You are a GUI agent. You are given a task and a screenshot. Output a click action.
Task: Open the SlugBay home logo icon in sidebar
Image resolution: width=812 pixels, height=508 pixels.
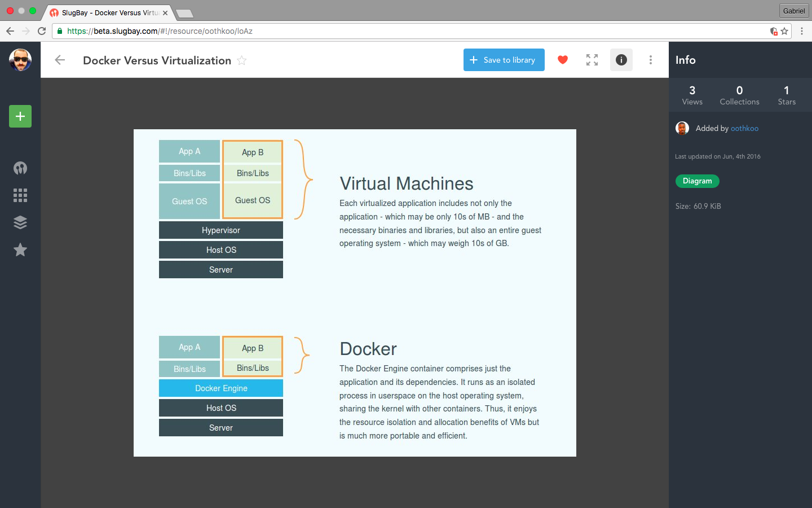pyautogui.click(x=20, y=168)
